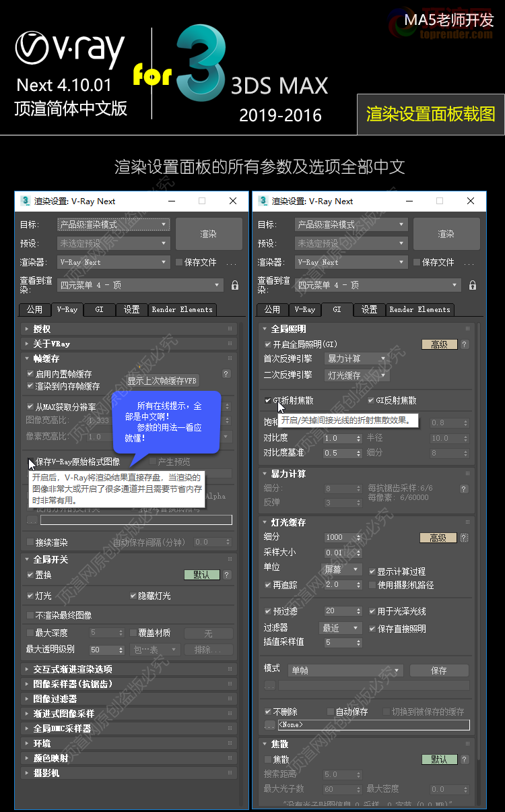This screenshot has height=812, width=505.
Task: Open help '?' beside 默认 in 全局开关
Action: pos(227,575)
